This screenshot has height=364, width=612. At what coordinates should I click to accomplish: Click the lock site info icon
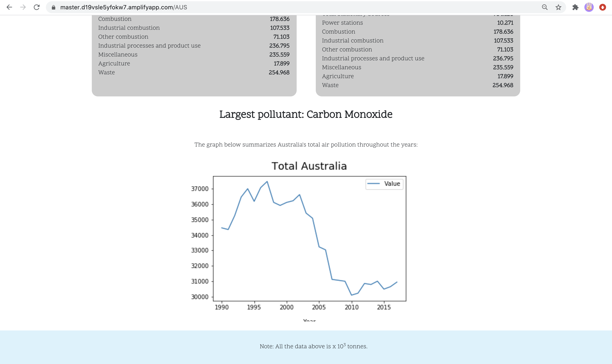pyautogui.click(x=54, y=7)
